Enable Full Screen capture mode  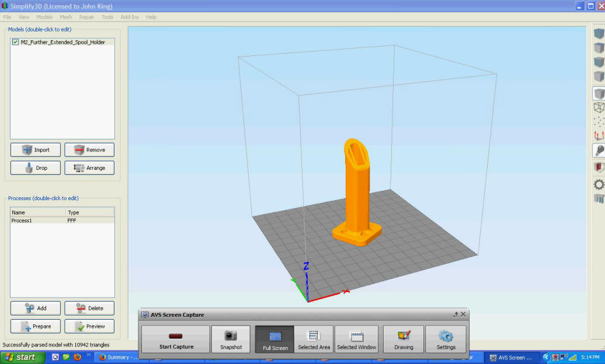(275, 339)
